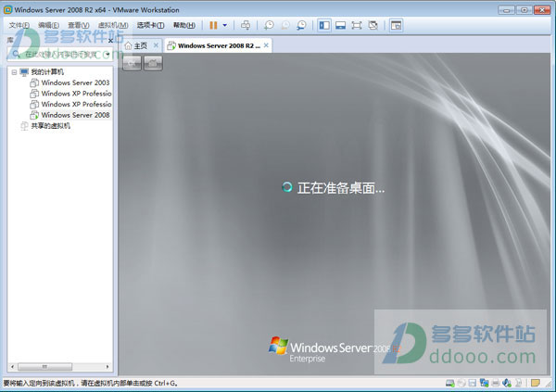
Task: Click the library search field
Action: 59,55
